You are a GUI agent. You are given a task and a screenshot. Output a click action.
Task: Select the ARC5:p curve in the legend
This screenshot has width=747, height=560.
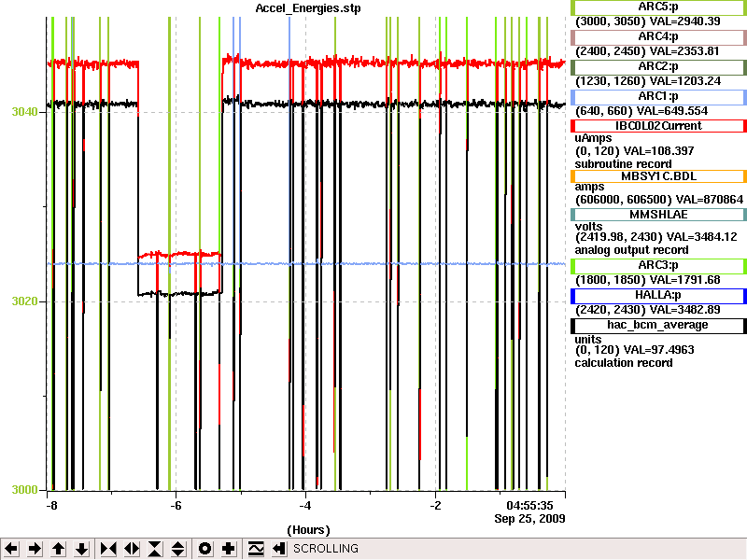click(x=658, y=7)
